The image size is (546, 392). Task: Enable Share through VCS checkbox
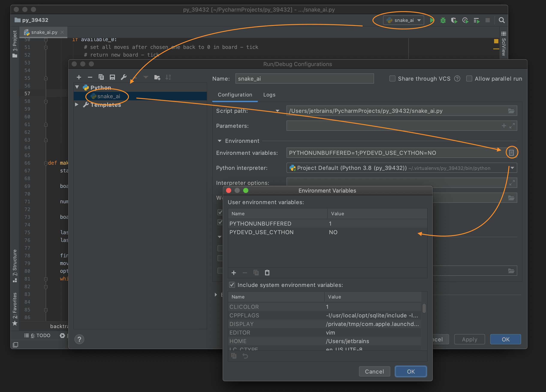click(x=392, y=78)
